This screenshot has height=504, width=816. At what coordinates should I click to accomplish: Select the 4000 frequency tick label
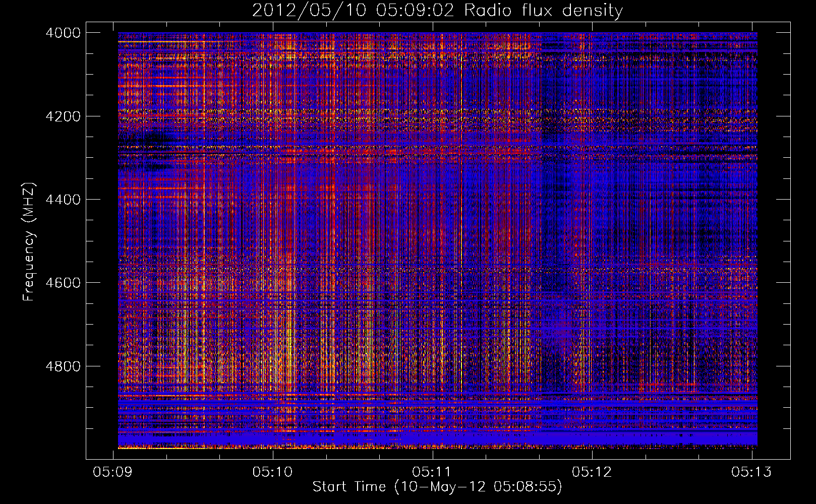[63, 33]
